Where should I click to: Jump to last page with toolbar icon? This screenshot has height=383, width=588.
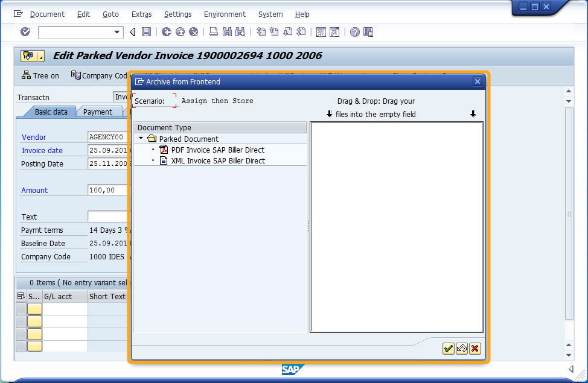[x=301, y=32]
